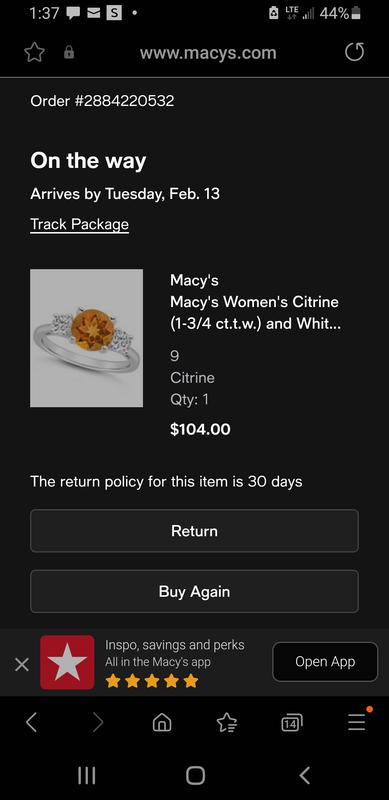Go back with the browser back arrow
The width and height of the screenshot is (389, 800).
(32, 722)
